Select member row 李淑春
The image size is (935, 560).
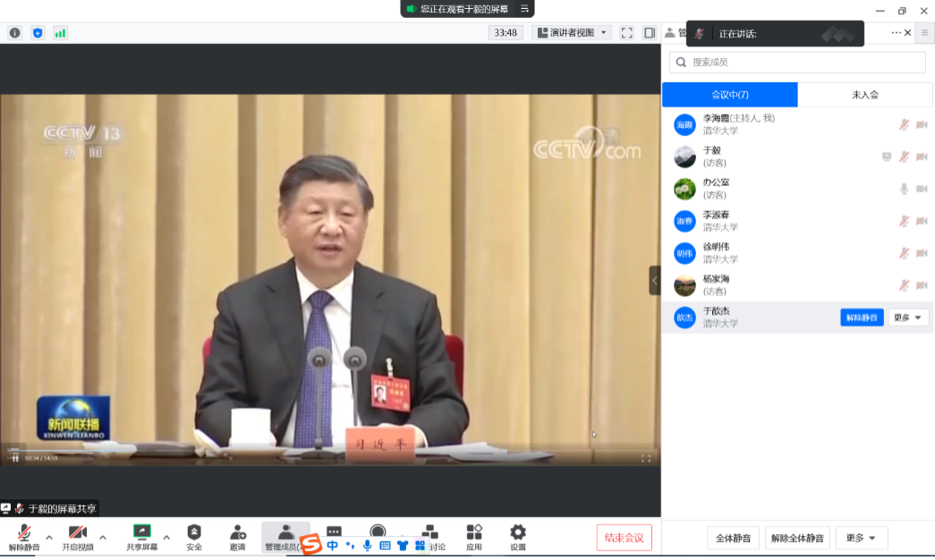coord(797,221)
